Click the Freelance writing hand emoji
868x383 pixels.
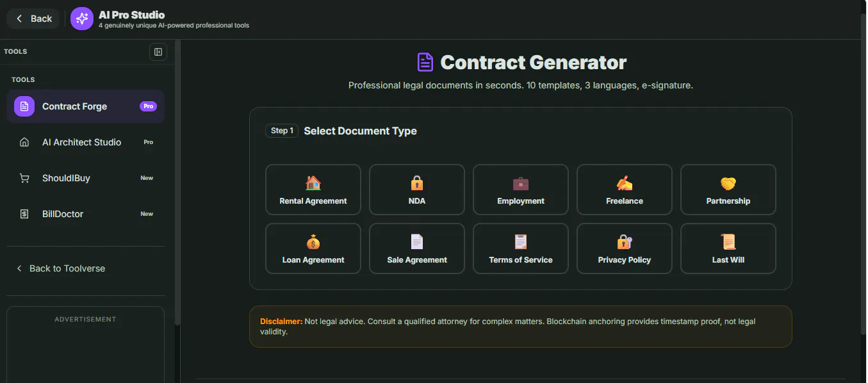coord(625,183)
